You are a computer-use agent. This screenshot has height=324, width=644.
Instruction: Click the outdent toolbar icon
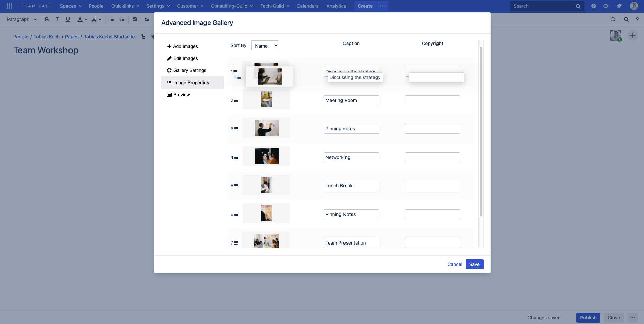click(x=147, y=19)
